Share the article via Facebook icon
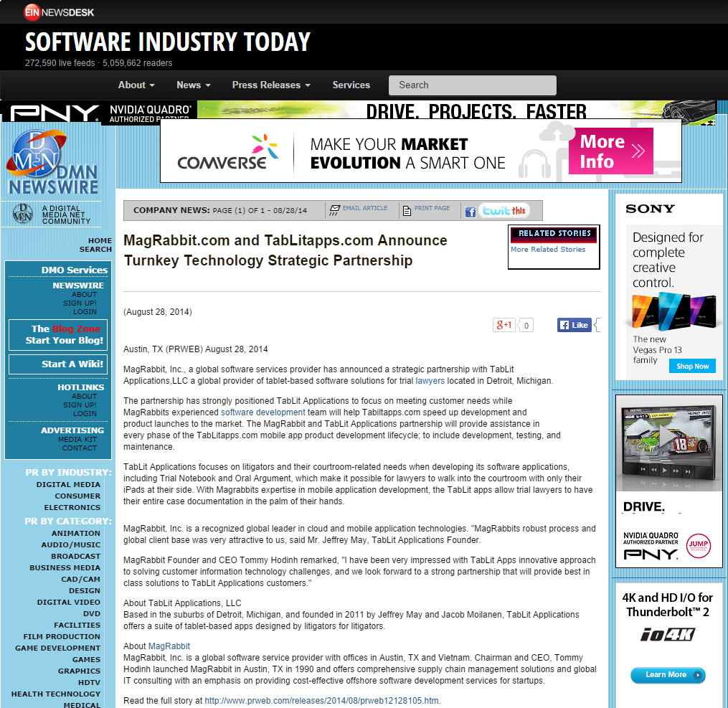The width and height of the screenshot is (728, 708). coord(471,212)
